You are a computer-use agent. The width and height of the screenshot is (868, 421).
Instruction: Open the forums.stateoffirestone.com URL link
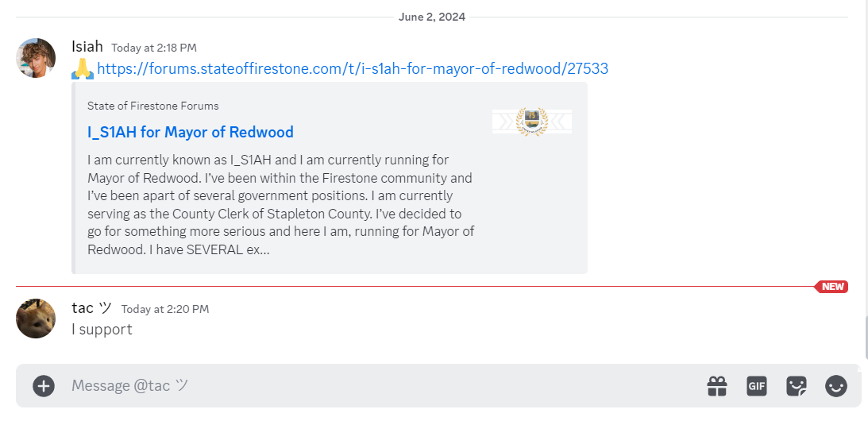tap(353, 68)
